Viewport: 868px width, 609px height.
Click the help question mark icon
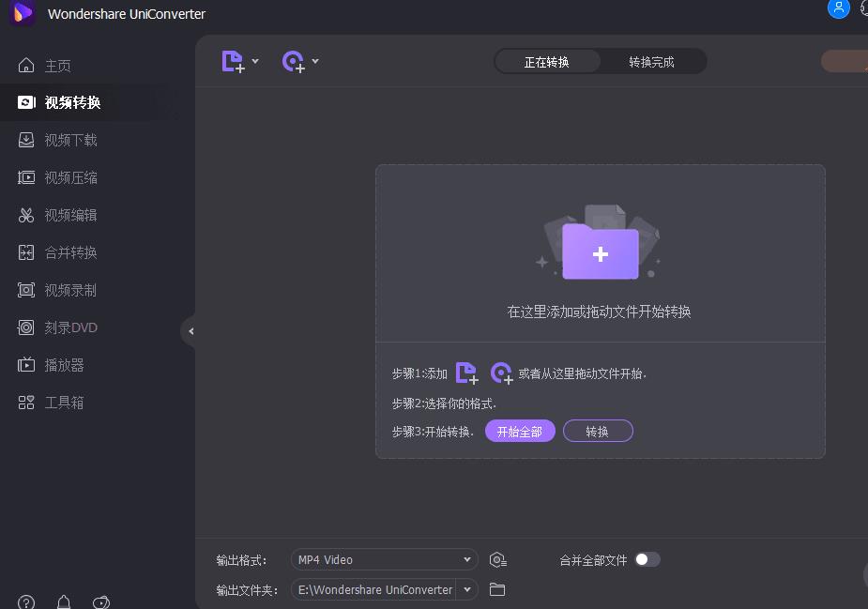(24, 601)
